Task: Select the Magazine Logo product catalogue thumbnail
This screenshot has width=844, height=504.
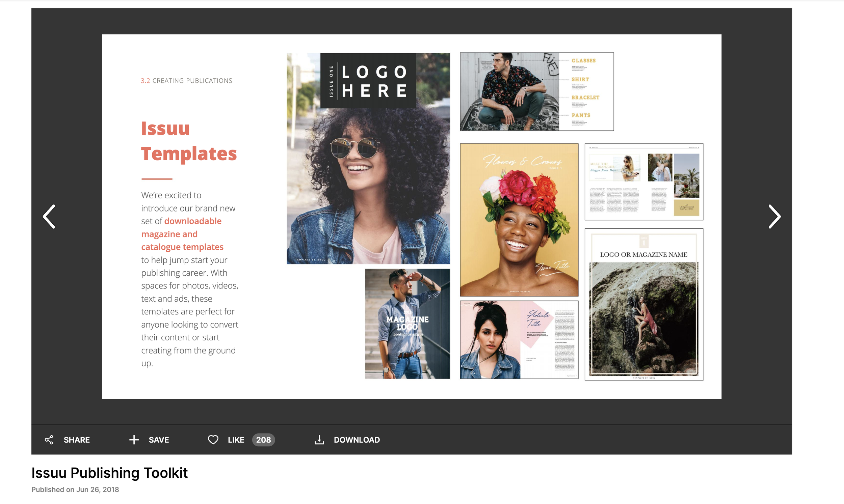Action: (407, 324)
